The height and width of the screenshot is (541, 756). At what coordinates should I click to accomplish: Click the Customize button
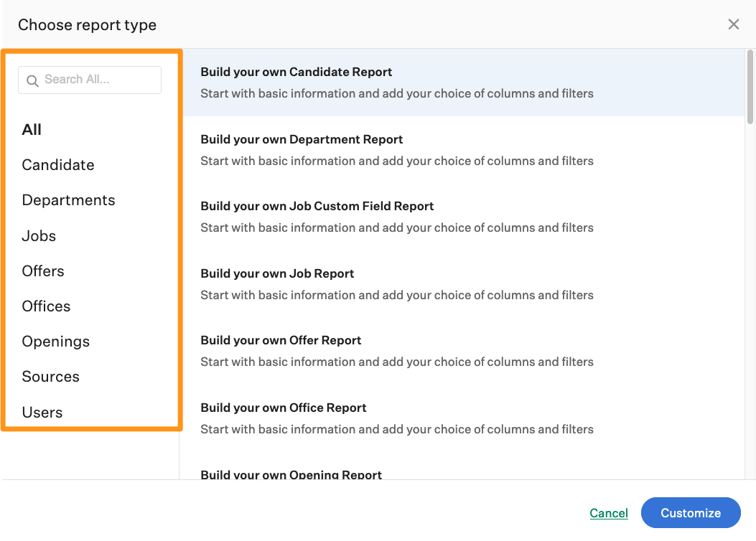coord(691,512)
